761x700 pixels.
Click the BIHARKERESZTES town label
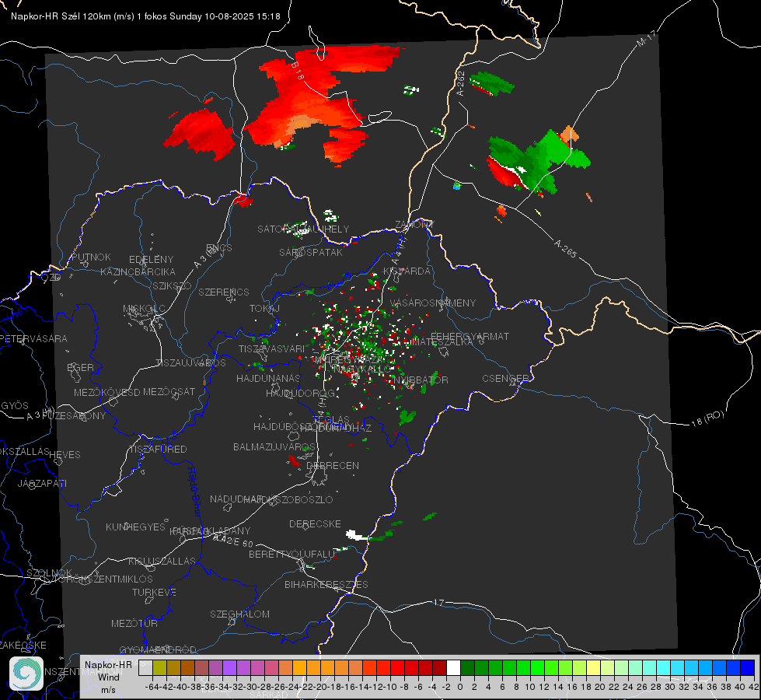(326, 584)
